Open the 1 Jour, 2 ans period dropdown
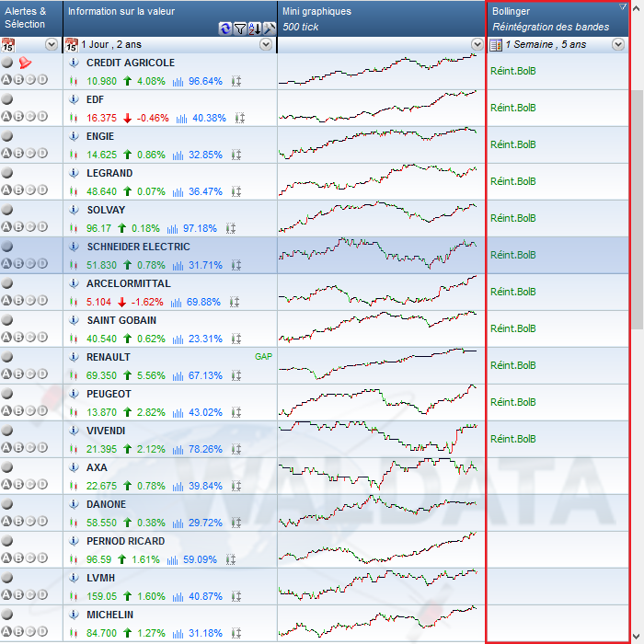This screenshot has width=644, height=644. tap(266, 44)
